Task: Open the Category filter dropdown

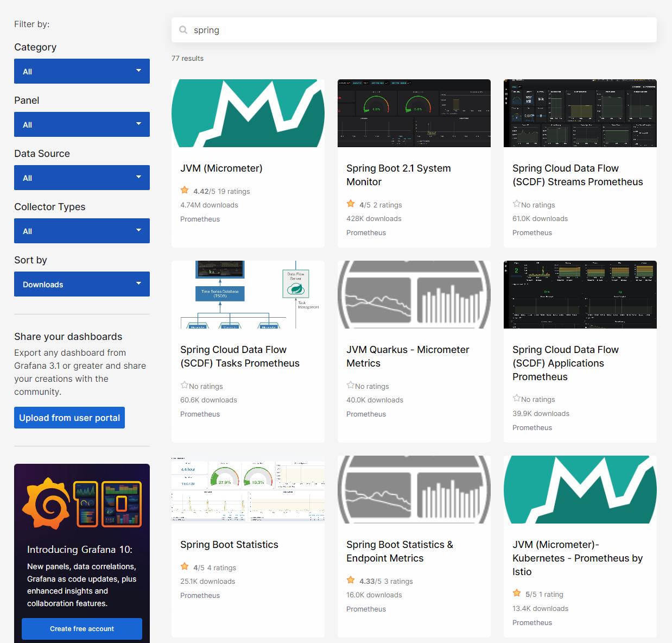Action: click(x=82, y=71)
